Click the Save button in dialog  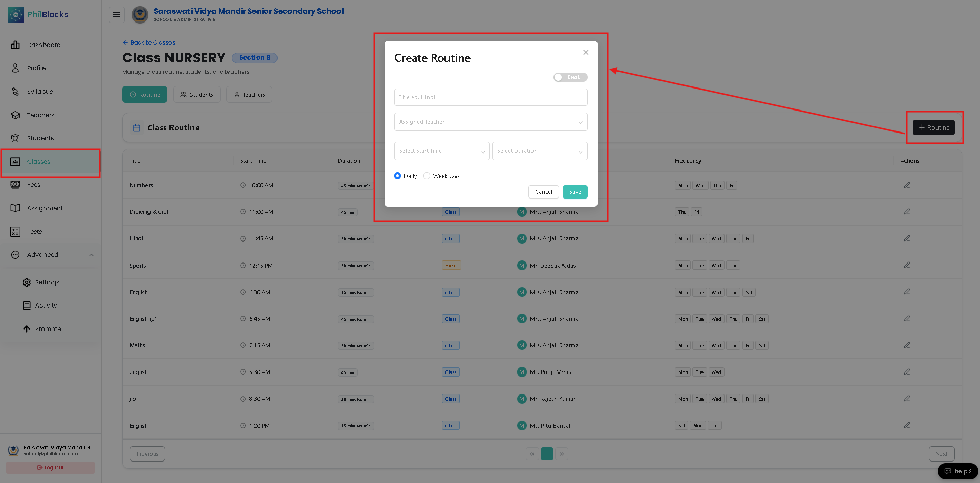coord(575,192)
